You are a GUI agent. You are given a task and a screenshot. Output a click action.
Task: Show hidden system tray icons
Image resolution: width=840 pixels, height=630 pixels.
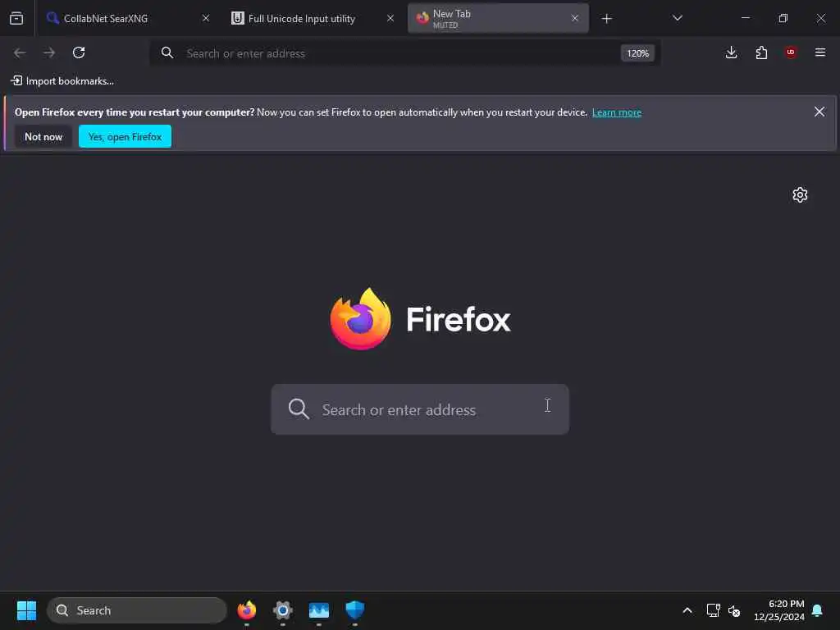coord(687,610)
